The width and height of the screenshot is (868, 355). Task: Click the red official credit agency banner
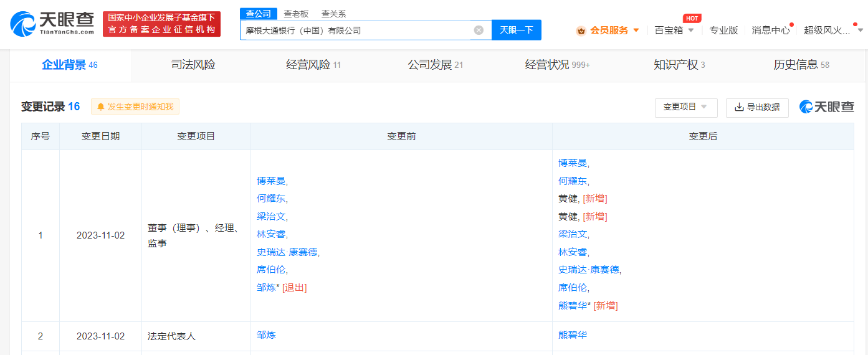[161, 24]
